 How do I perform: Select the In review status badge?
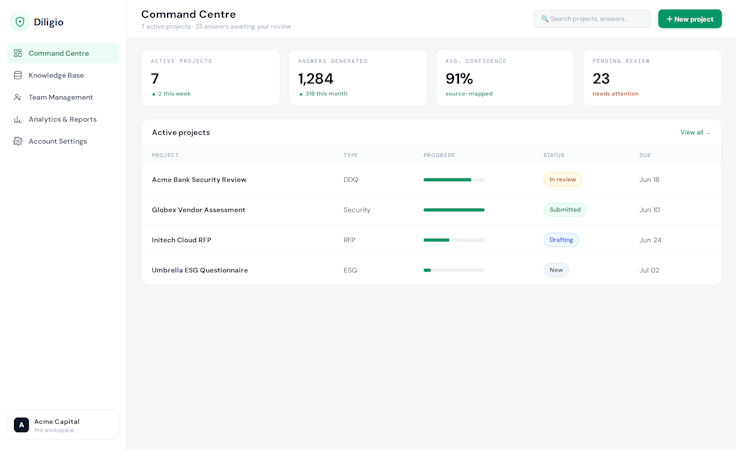[x=562, y=180]
